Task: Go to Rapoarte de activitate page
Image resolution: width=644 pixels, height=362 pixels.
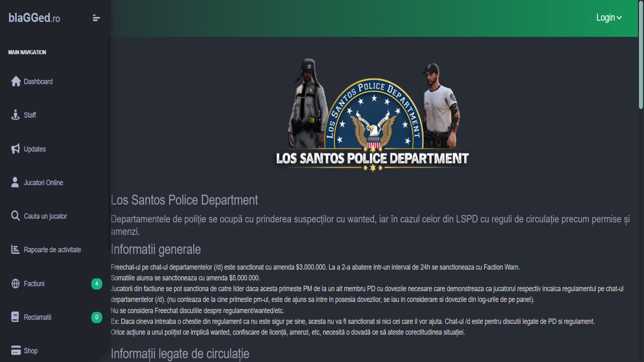Action: [x=52, y=250]
